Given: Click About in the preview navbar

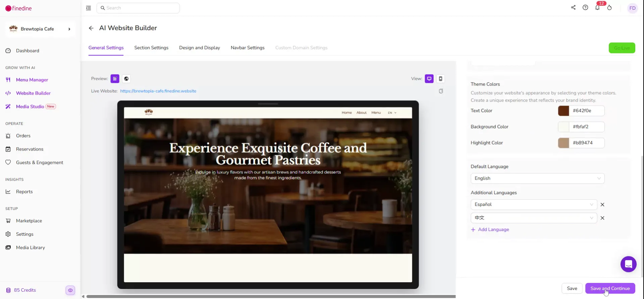Looking at the screenshot, I should (x=361, y=113).
